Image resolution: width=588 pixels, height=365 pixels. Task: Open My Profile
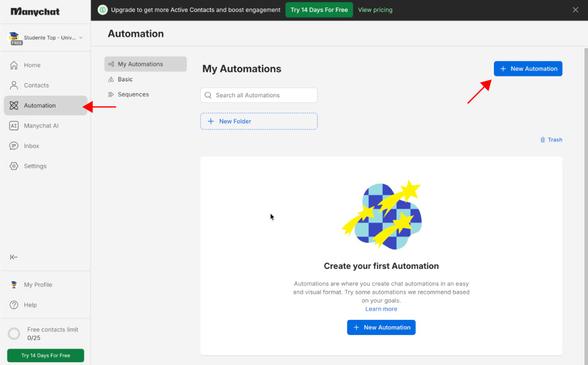pos(46,285)
